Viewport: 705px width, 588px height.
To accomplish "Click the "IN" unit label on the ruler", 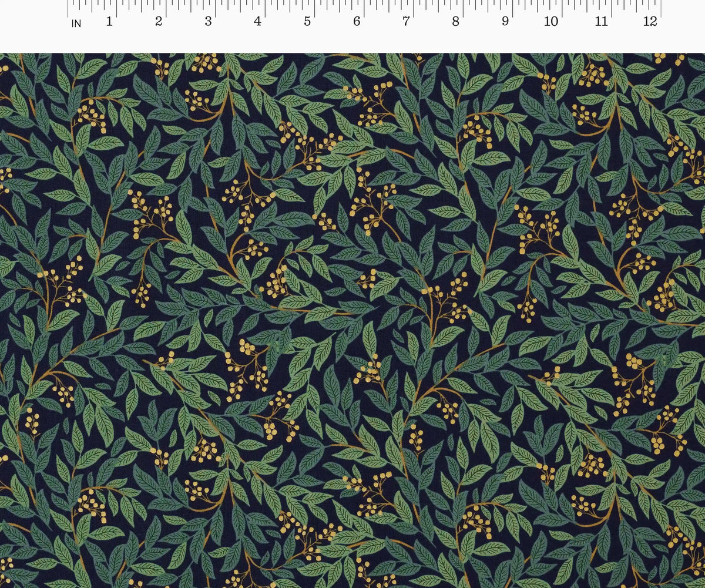I will tap(76, 24).
